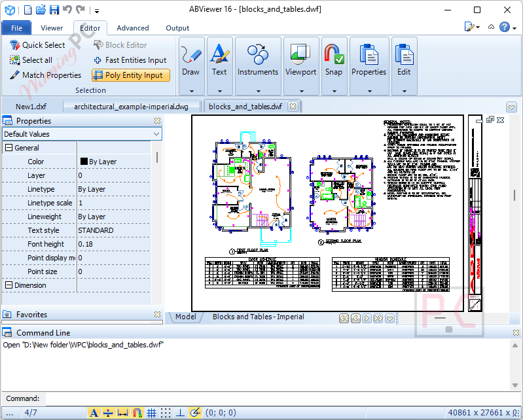Click Quick Select tool
The height and width of the screenshot is (420, 523).
pos(37,45)
